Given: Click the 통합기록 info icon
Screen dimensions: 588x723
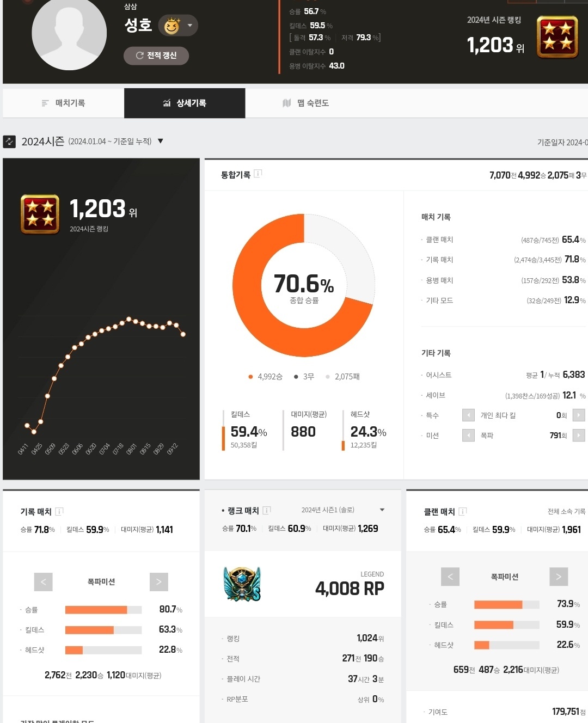Looking at the screenshot, I should click(258, 174).
